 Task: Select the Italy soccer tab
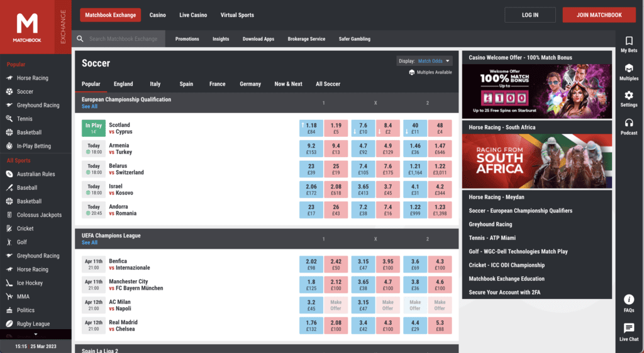pyautogui.click(x=155, y=84)
